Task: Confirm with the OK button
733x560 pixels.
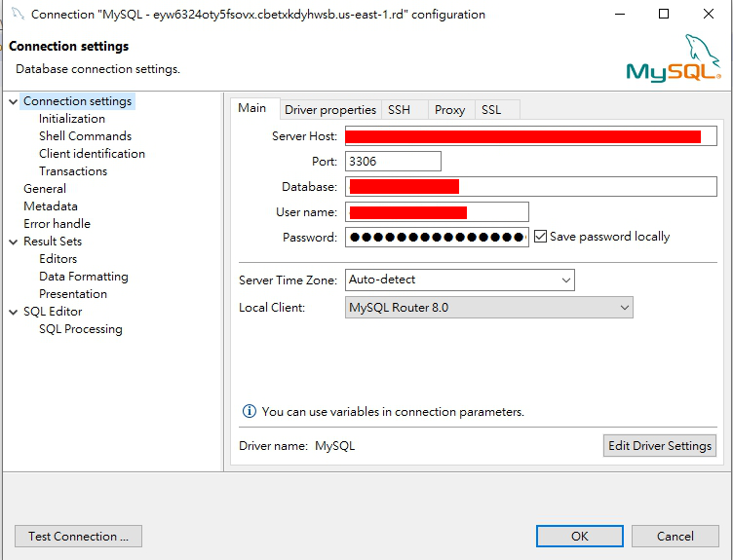Action: [x=580, y=537]
